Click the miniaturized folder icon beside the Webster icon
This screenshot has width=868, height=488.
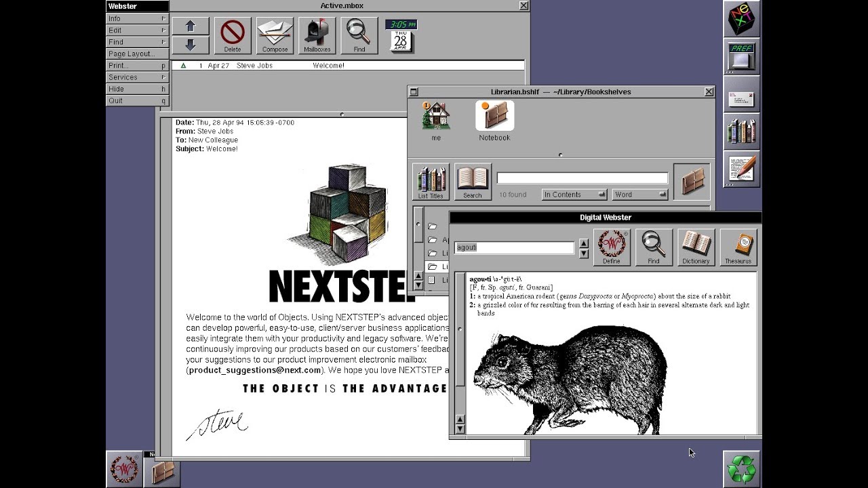coord(162,469)
